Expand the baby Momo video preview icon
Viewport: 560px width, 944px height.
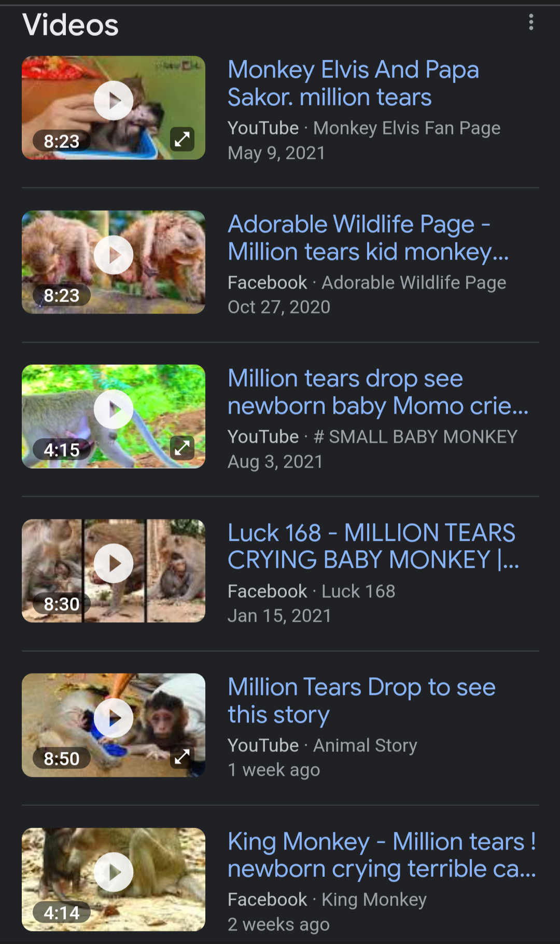coord(183,448)
